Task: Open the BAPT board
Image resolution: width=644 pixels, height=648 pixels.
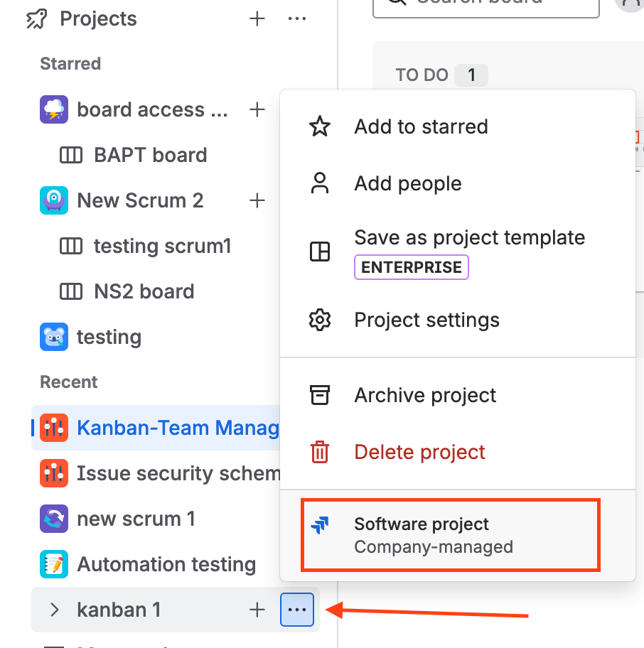Action: point(151,155)
